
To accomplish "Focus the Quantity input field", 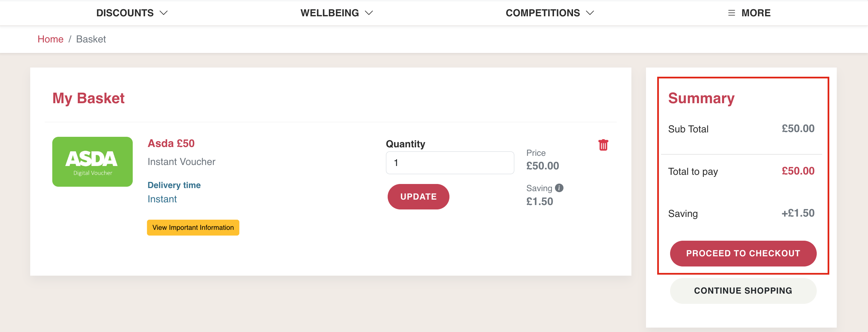I will [450, 163].
